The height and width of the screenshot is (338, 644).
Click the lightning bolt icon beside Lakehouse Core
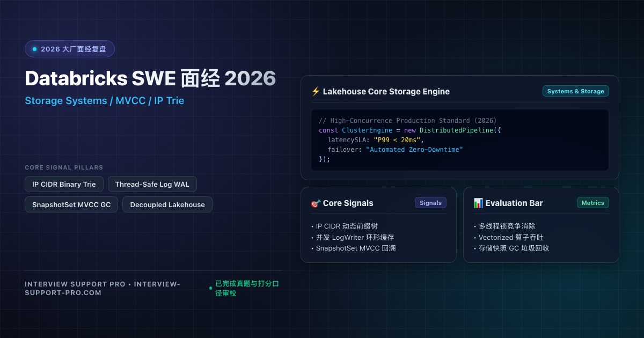(x=316, y=91)
